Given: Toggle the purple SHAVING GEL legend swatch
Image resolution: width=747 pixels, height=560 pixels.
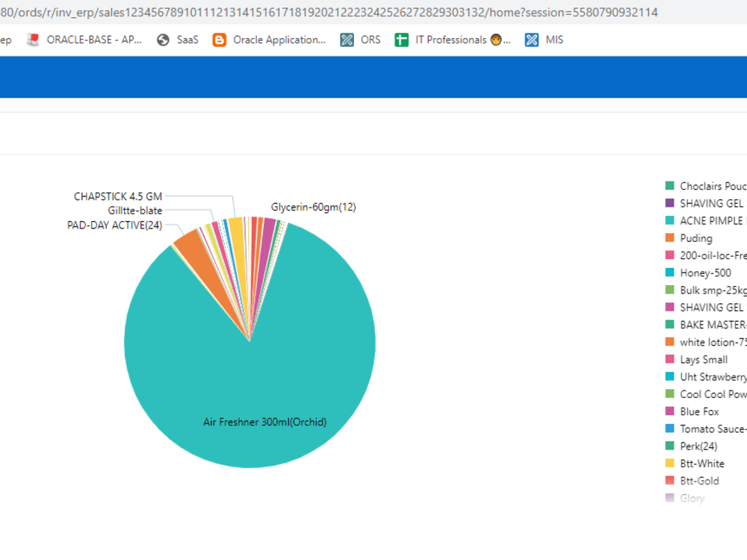Looking at the screenshot, I should (670, 203).
